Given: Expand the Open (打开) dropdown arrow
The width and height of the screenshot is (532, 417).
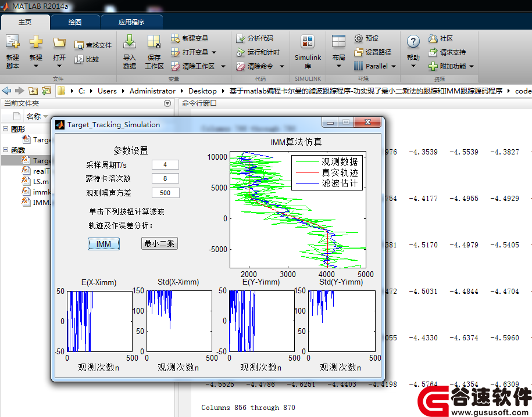Looking at the screenshot, I should [x=59, y=66].
